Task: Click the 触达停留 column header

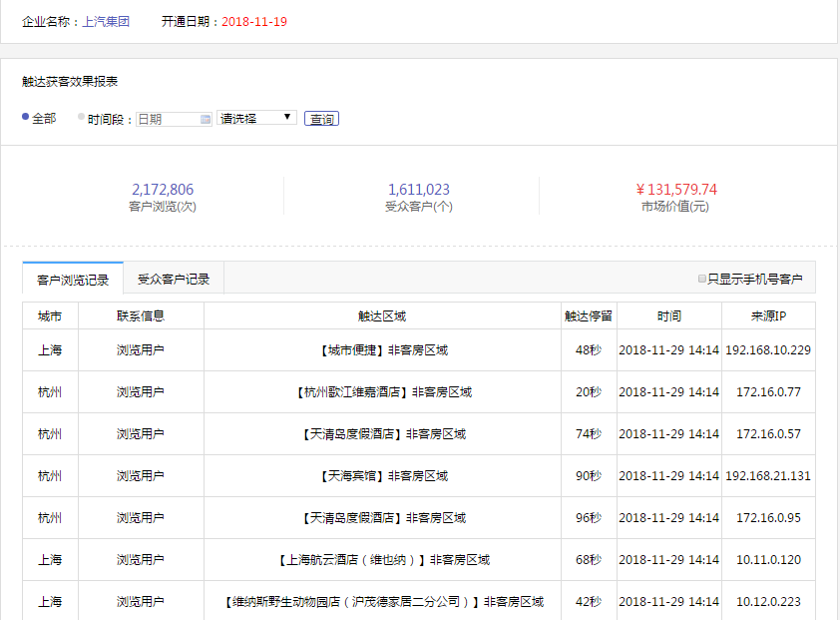Action: [x=589, y=316]
